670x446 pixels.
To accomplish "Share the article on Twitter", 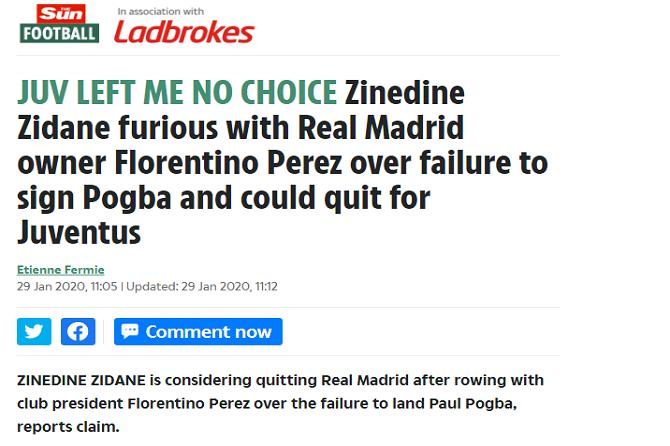I will (34, 332).
